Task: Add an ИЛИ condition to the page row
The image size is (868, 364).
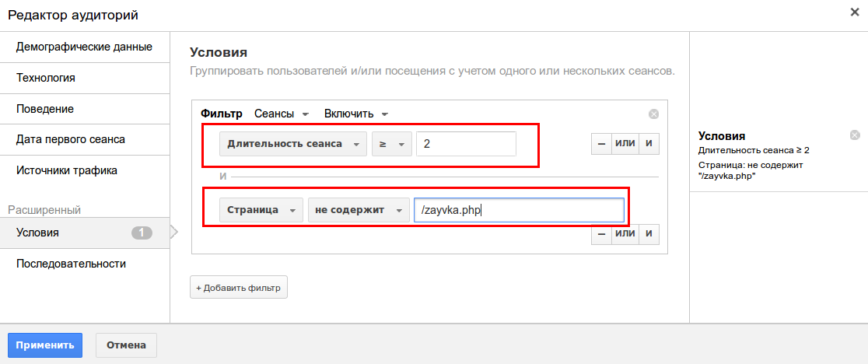Action: 625,234
